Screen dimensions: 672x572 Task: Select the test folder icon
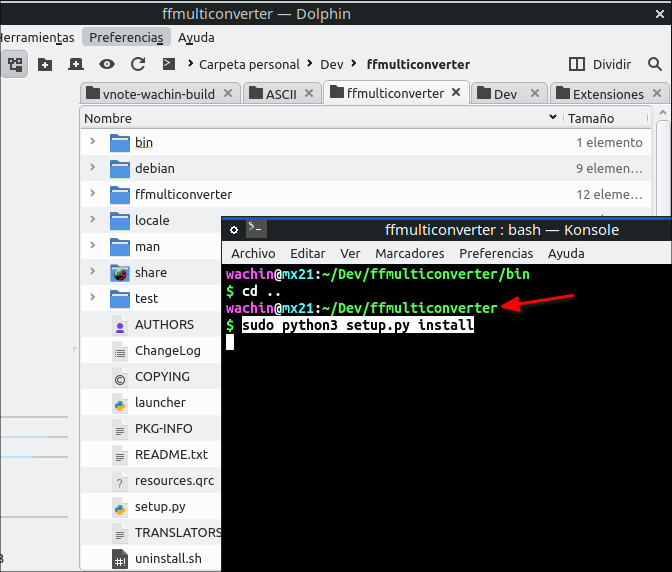(120, 299)
